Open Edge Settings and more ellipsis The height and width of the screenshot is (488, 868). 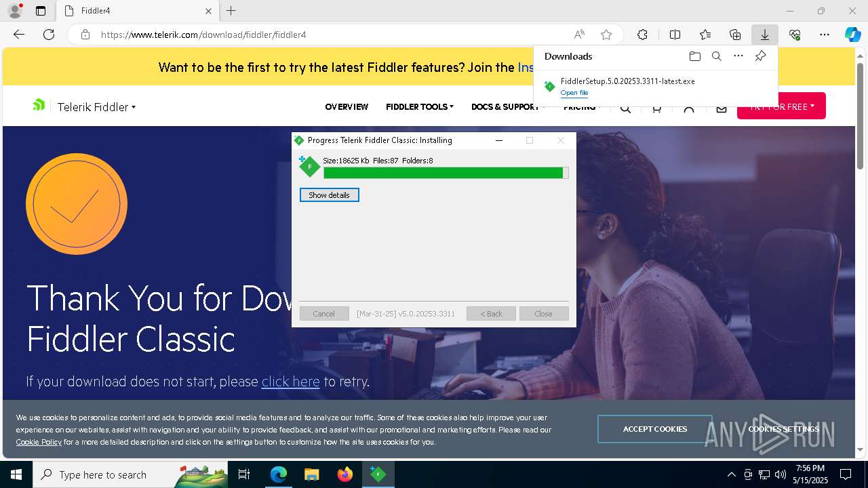coord(825,35)
